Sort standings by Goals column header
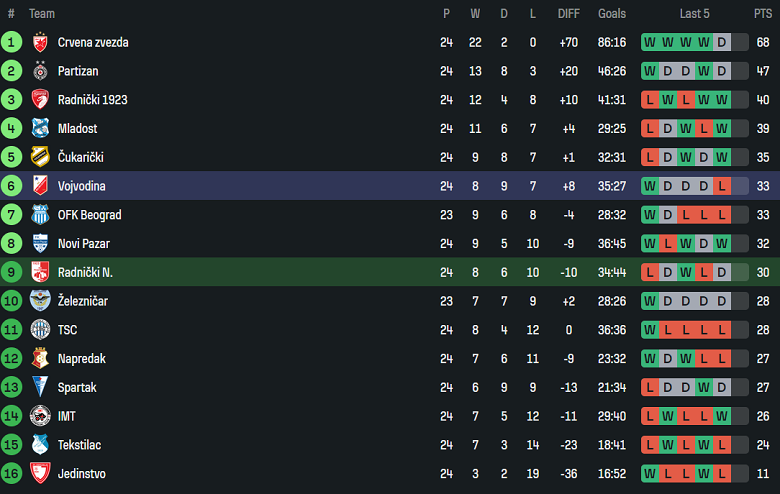This screenshot has height=494, width=780. (x=612, y=14)
